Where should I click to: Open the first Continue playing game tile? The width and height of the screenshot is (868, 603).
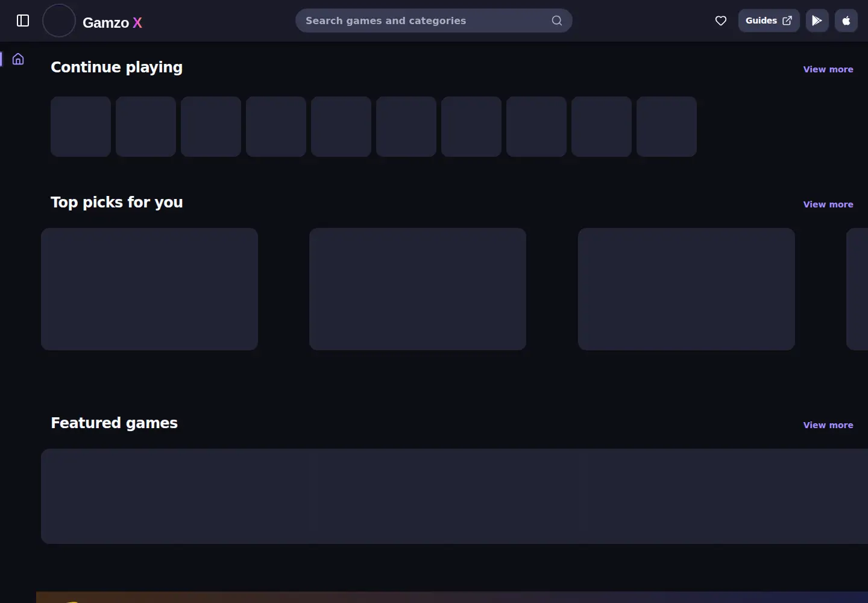81,127
